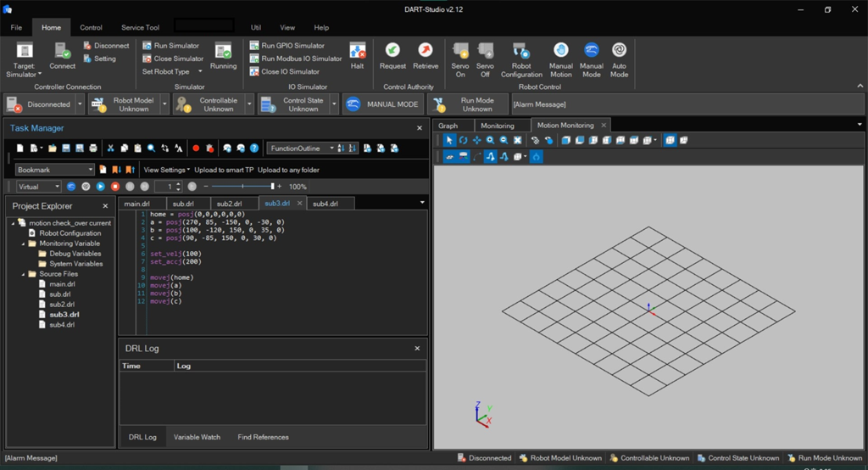The width and height of the screenshot is (868, 470).
Task: Click Upload to smart TP
Action: pos(224,170)
